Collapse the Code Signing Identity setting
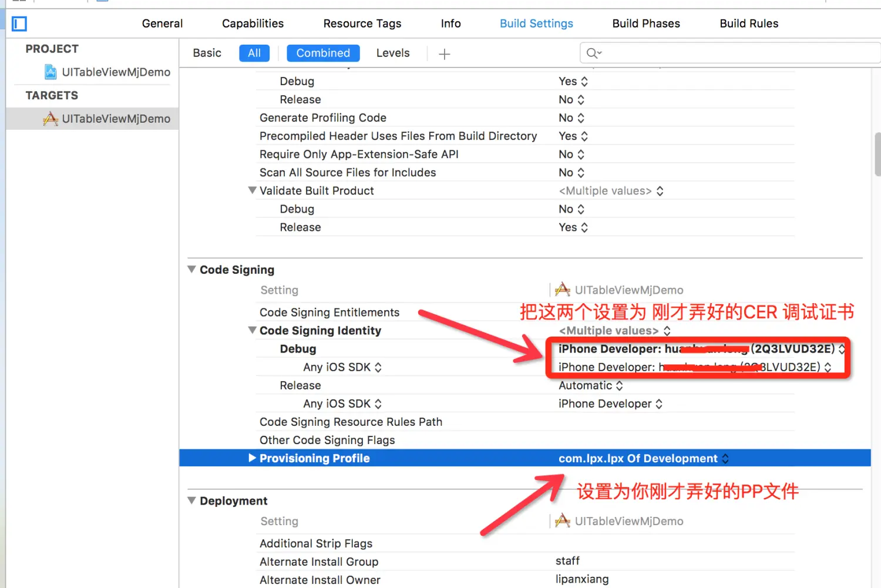The image size is (881, 588). (252, 330)
